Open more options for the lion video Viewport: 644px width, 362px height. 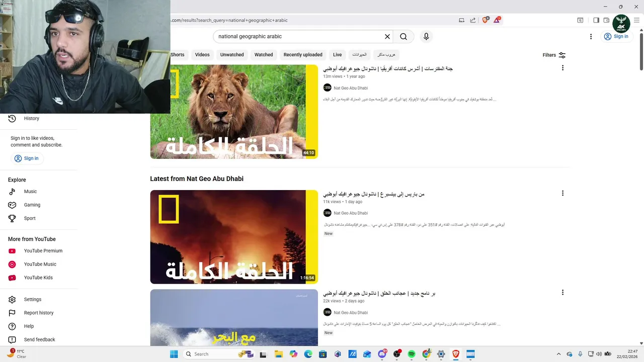(562, 68)
